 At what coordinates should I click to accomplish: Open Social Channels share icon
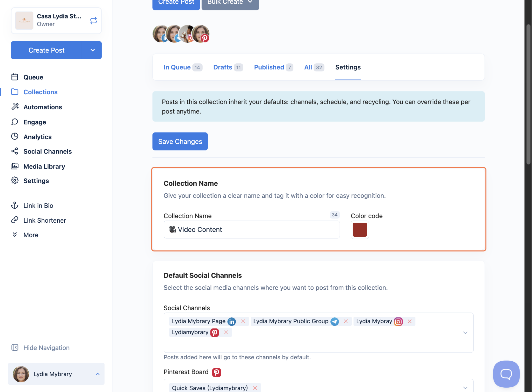coord(15,151)
